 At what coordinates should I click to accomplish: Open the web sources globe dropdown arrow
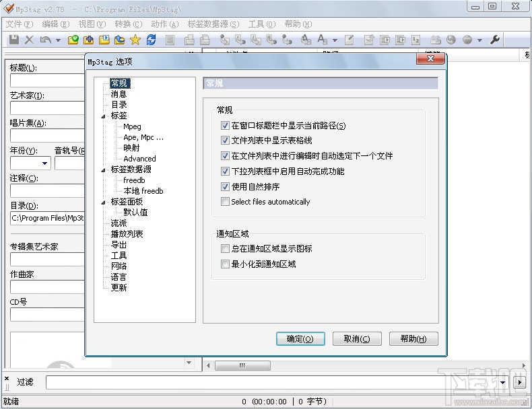pyautogui.click(x=479, y=40)
